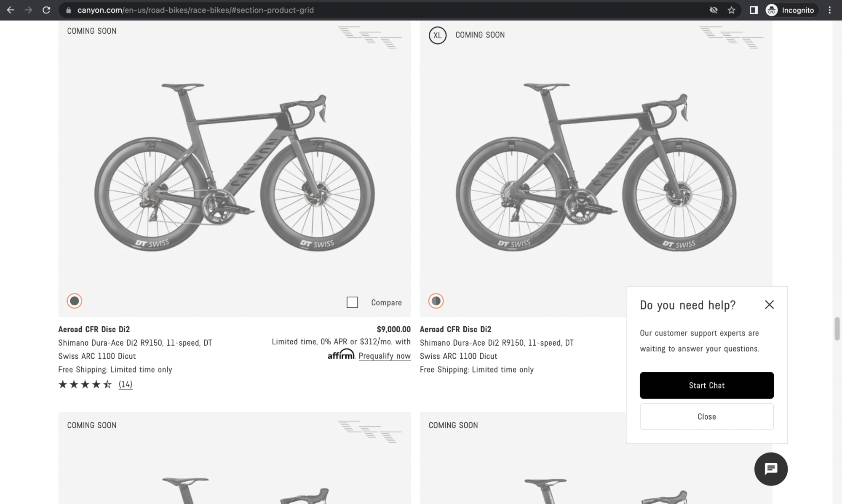Click the Compare label on first card
The width and height of the screenshot is (842, 504).
386,303
